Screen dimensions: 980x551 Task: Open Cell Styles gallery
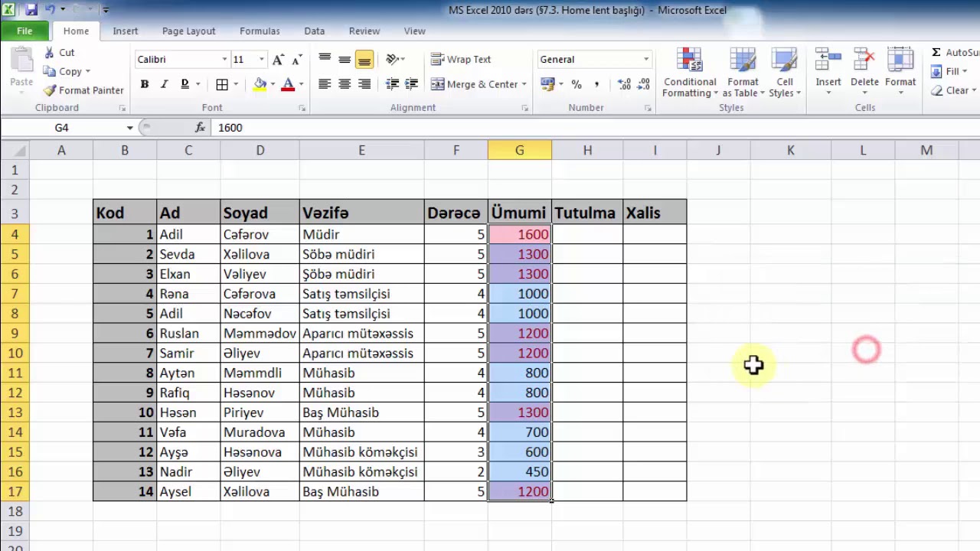click(785, 73)
